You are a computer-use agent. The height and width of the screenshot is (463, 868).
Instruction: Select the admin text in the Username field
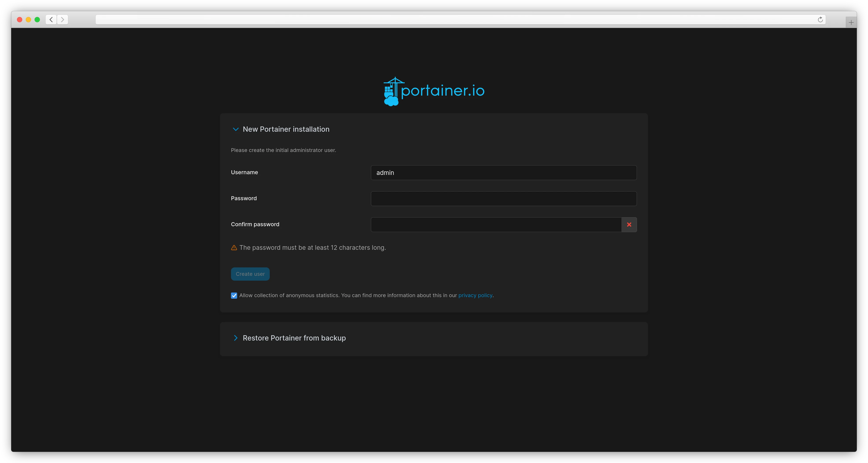385,172
